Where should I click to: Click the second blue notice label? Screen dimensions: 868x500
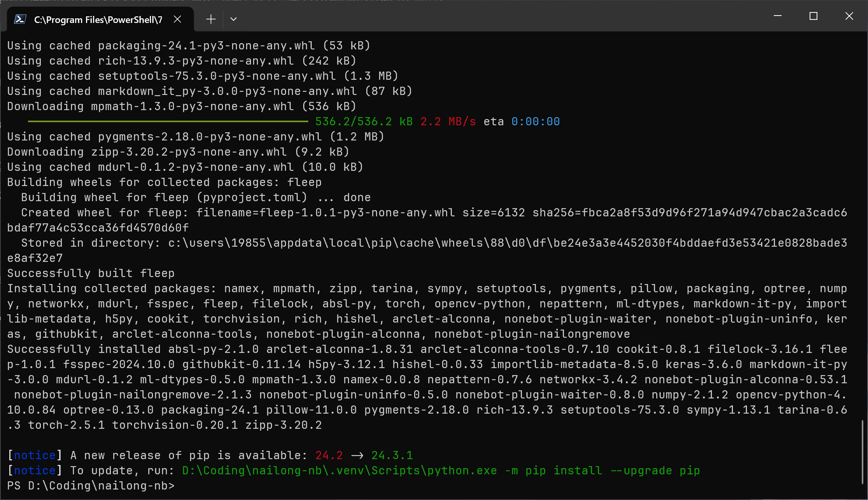coord(35,470)
